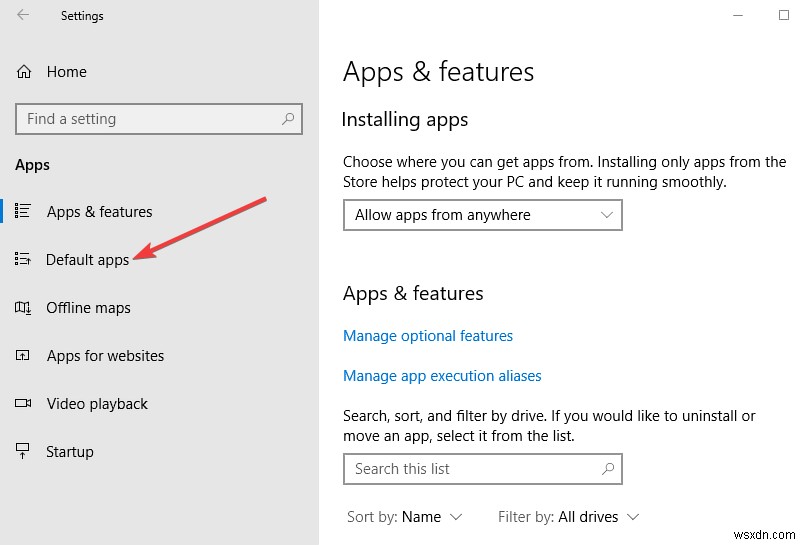807x545 pixels.
Task: Click the Apps category label in sidebar
Action: (32, 165)
